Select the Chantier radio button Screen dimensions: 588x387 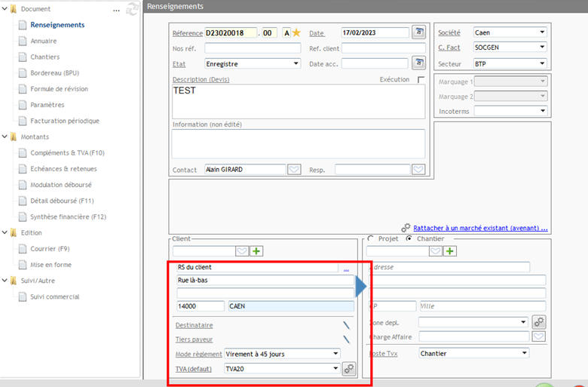[409, 239]
